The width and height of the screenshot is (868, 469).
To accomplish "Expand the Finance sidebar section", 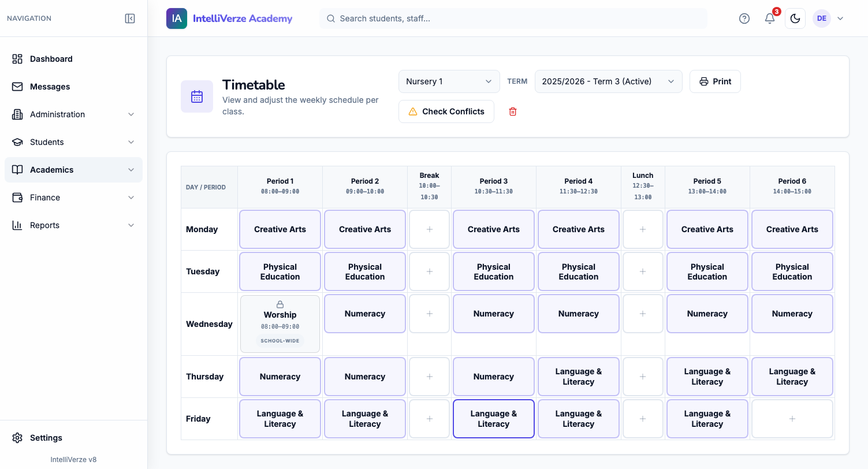I will tap(73, 198).
